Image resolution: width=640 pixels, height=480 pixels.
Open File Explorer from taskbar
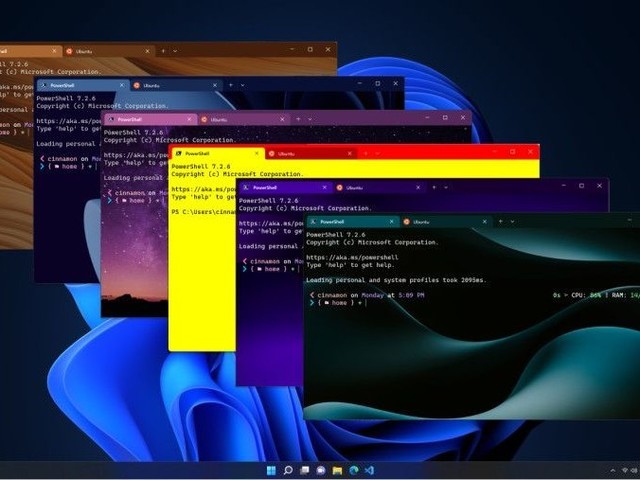(337, 470)
